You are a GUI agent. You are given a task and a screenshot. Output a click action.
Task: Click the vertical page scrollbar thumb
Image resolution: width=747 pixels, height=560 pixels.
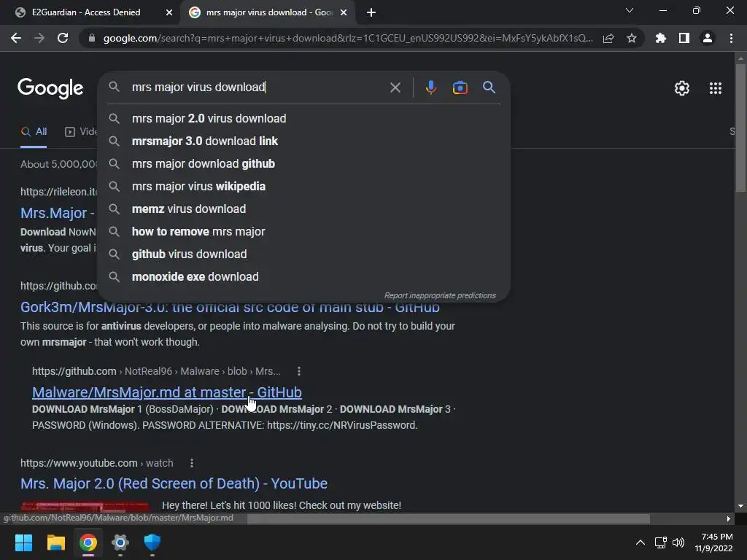(x=740, y=128)
